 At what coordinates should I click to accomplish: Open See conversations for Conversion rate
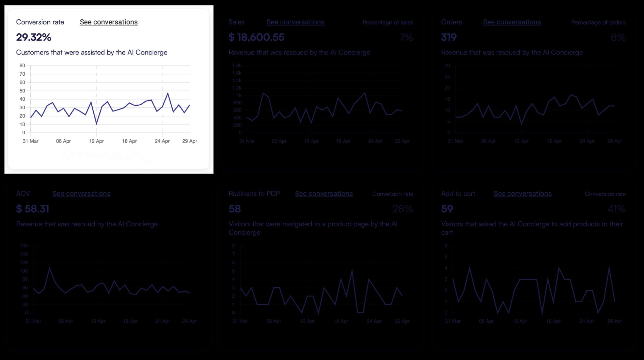pos(108,22)
